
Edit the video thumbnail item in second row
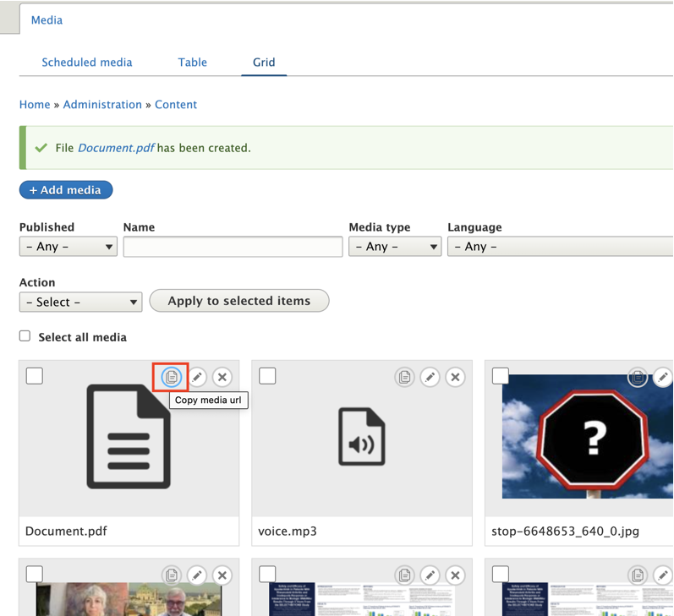pyautogui.click(x=197, y=575)
